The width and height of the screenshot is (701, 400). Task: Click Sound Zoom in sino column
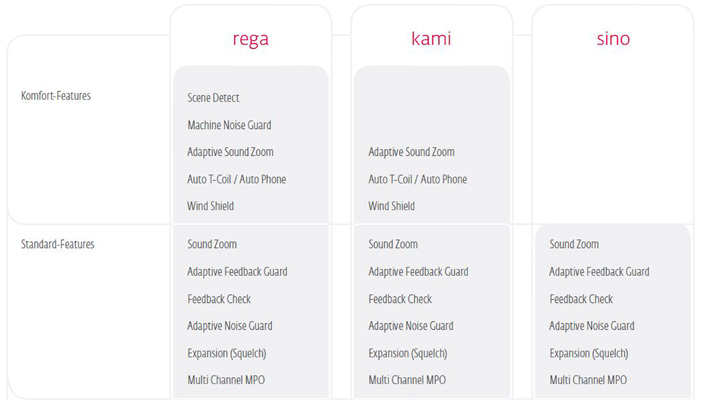[x=574, y=244]
